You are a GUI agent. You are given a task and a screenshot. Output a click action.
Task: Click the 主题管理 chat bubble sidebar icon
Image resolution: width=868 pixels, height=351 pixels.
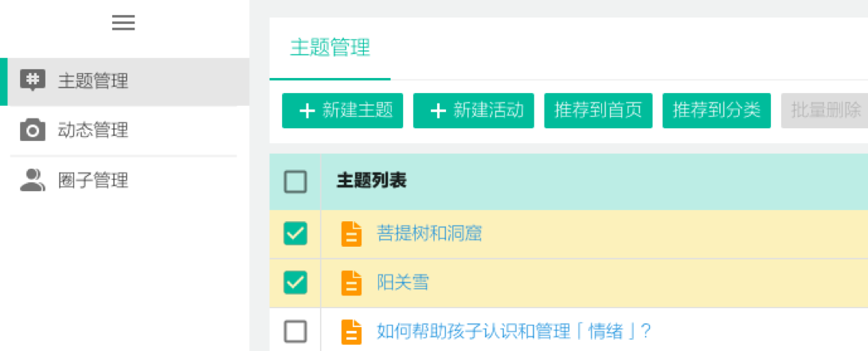click(x=33, y=81)
